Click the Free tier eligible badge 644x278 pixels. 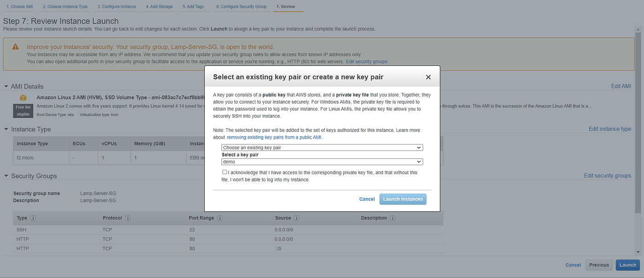click(23, 111)
